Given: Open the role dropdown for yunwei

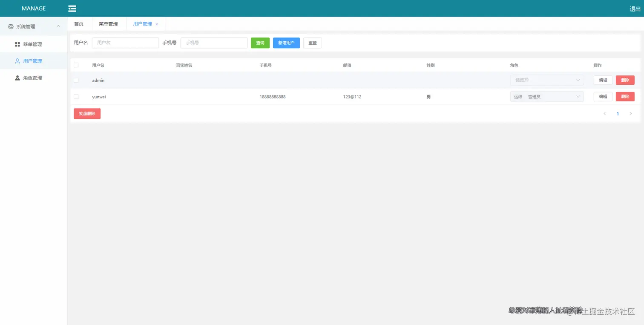Looking at the screenshot, I should (x=547, y=97).
